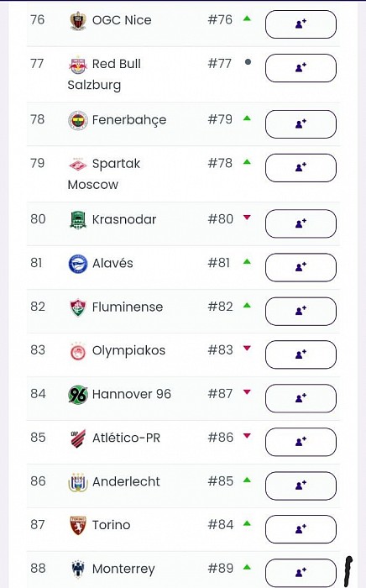Click the Olympiakos red crest

pos(78,351)
